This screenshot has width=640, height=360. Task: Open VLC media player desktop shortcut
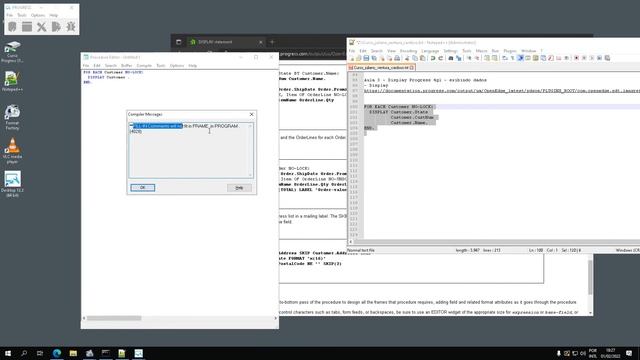[x=12, y=151]
